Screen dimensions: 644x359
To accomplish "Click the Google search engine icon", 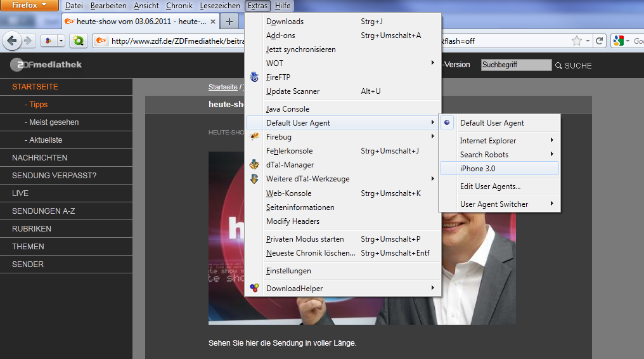I will 618,41.
